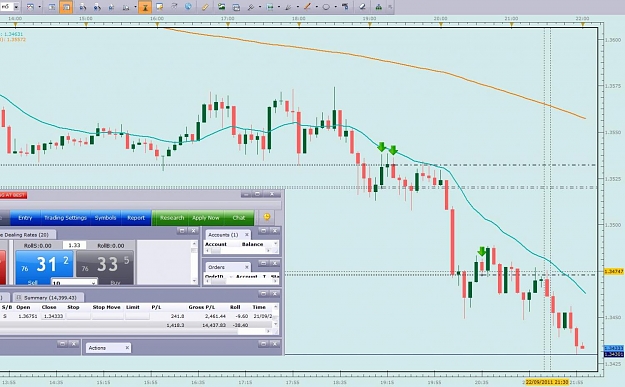Click the Close price cell 1.34333
Image resolution: width=625 pixels, height=387 pixels.
coord(53,316)
